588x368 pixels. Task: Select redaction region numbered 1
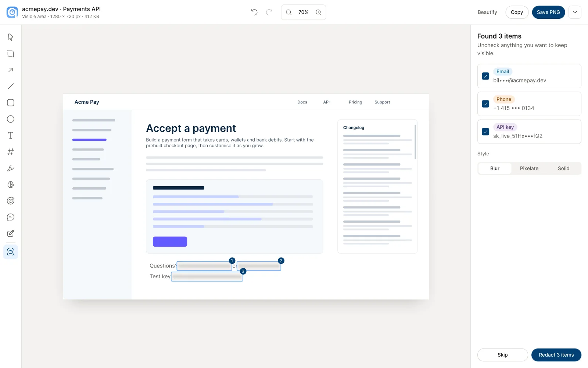(204, 266)
